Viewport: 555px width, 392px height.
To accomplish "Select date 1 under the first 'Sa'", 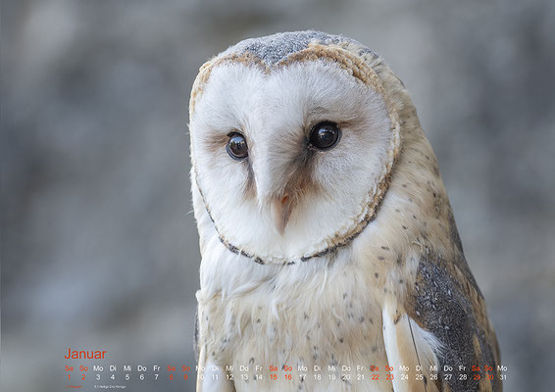I will [x=69, y=377].
